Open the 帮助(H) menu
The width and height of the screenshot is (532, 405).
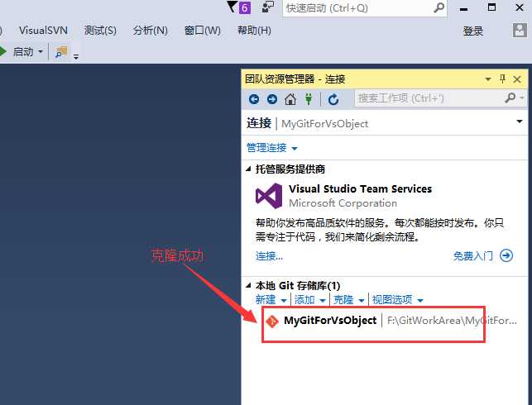pos(254,31)
